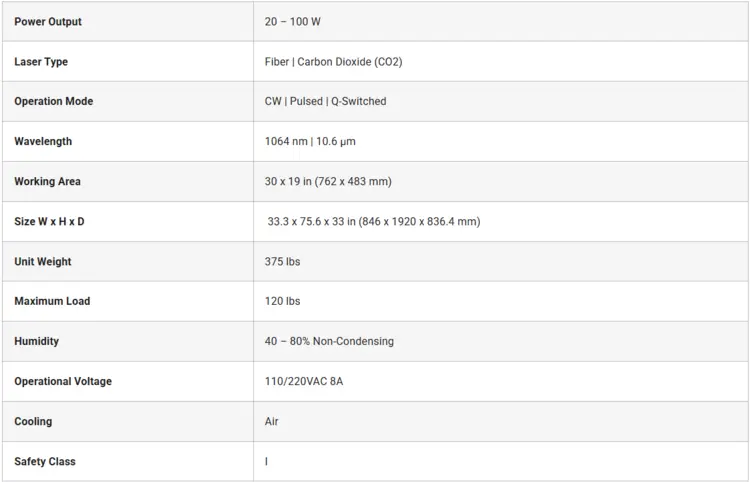Select the 110/220VAC 8A voltage value
Viewport: 750px width, 482px height.
click(x=304, y=382)
